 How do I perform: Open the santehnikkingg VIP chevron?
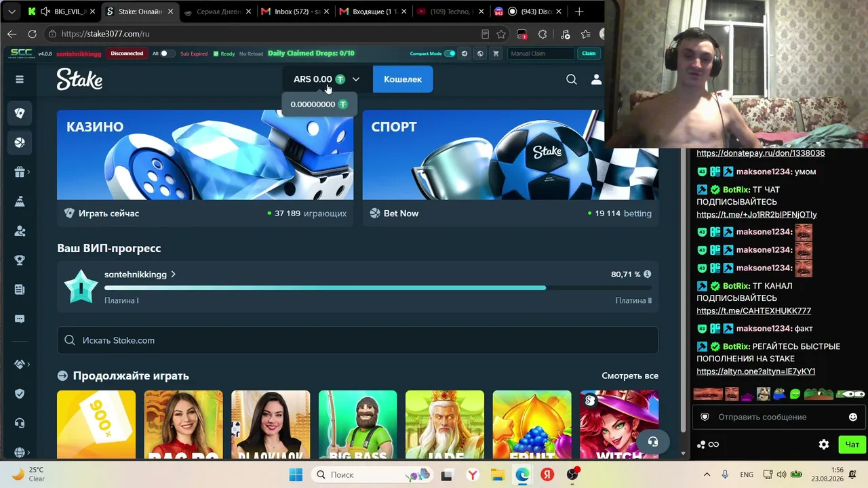[x=174, y=274]
